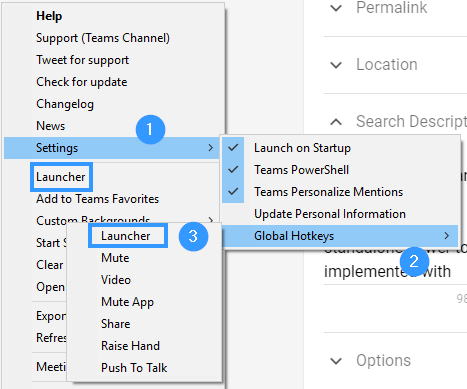This screenshot has height=389, width=467.
Task: Select the Push To Talk hotkey
Action: click(134, 368)
